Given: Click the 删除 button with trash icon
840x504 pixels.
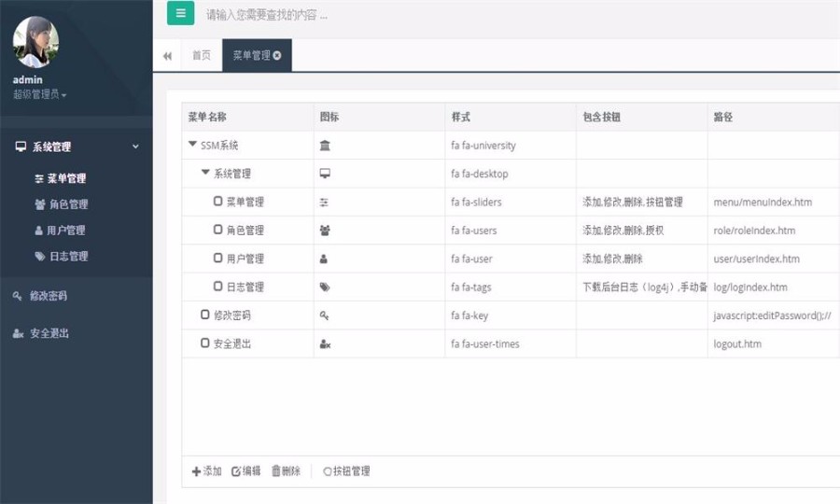Looking at the screenshot, I should coord(287,471).
